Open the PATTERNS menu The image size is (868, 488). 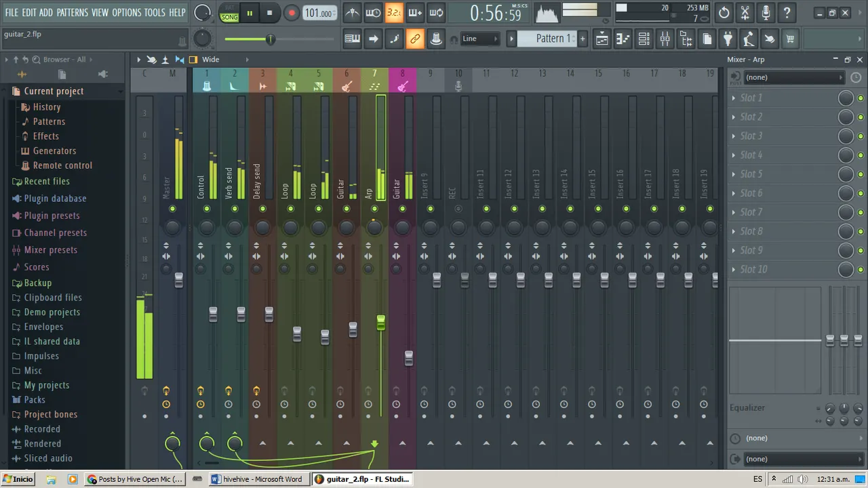73,12
